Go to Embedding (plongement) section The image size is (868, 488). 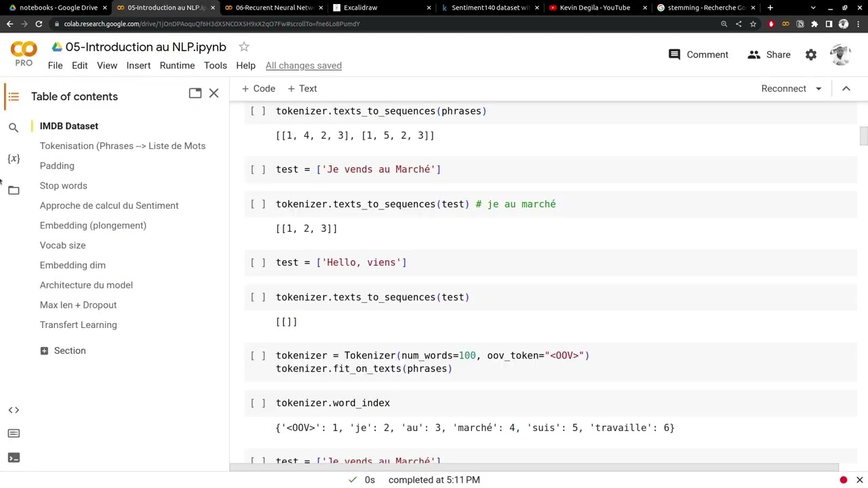click(x=93, y=226)
